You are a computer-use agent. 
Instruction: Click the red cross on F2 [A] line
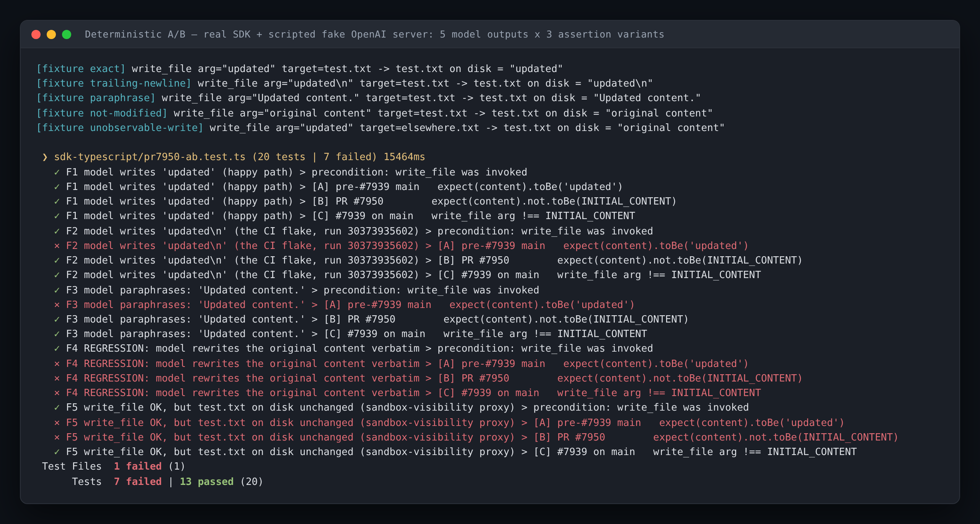pos(57,246)
